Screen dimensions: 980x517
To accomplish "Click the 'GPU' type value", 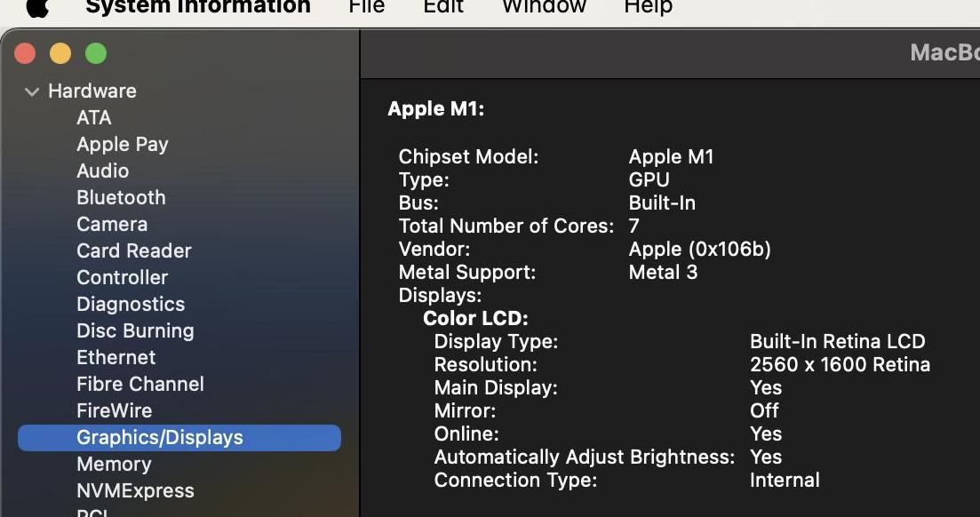I will pos(649,180).
